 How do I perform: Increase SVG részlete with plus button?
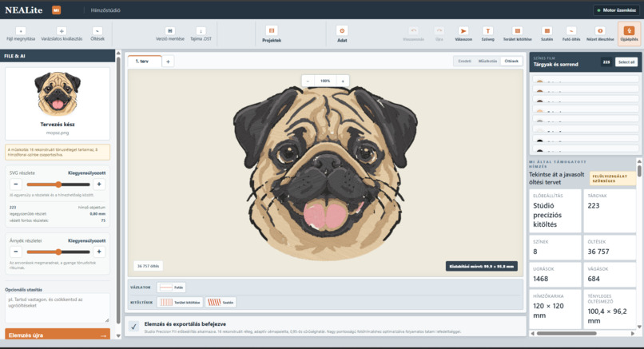(x=99, y=184)
